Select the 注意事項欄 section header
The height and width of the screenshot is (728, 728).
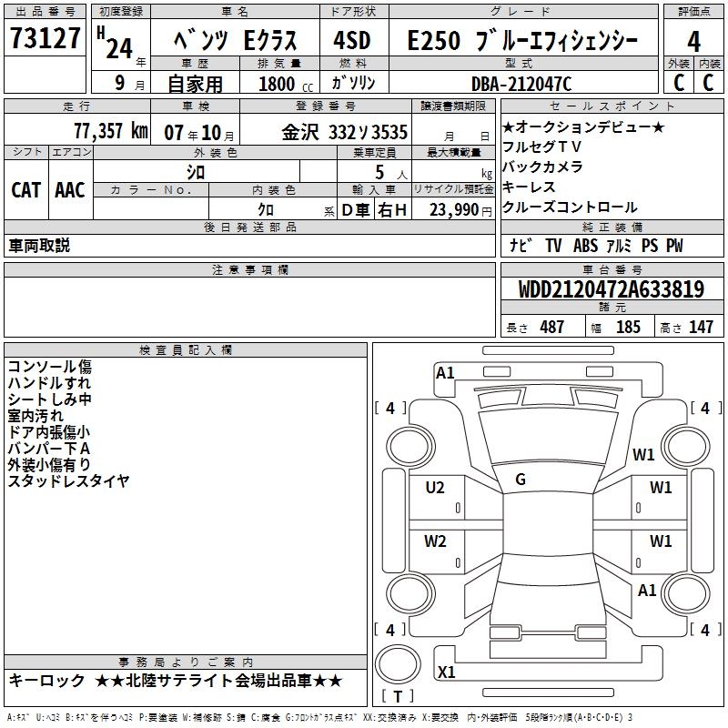tap(249, 269)
